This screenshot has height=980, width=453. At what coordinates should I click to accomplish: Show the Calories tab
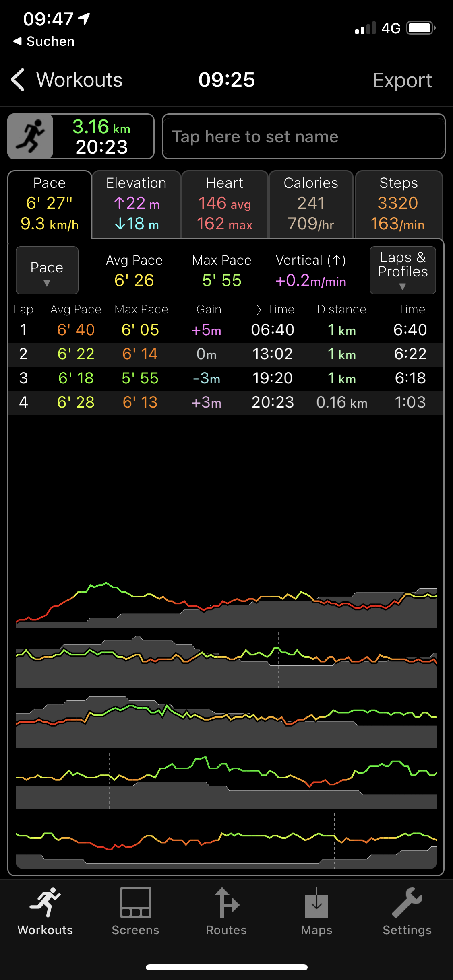pos(311,204)
